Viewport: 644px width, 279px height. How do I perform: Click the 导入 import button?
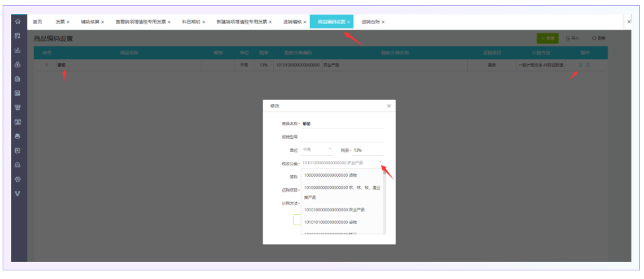click(572, 38)
